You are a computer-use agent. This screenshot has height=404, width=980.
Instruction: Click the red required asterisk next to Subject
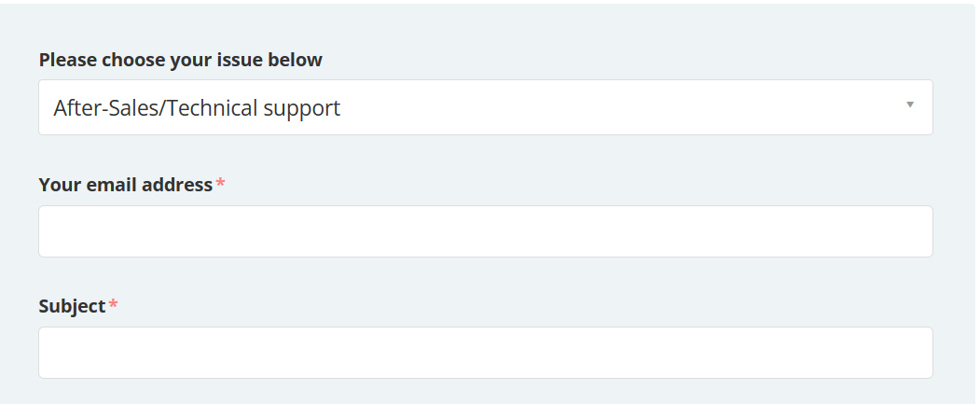click(x=113, y=306)
